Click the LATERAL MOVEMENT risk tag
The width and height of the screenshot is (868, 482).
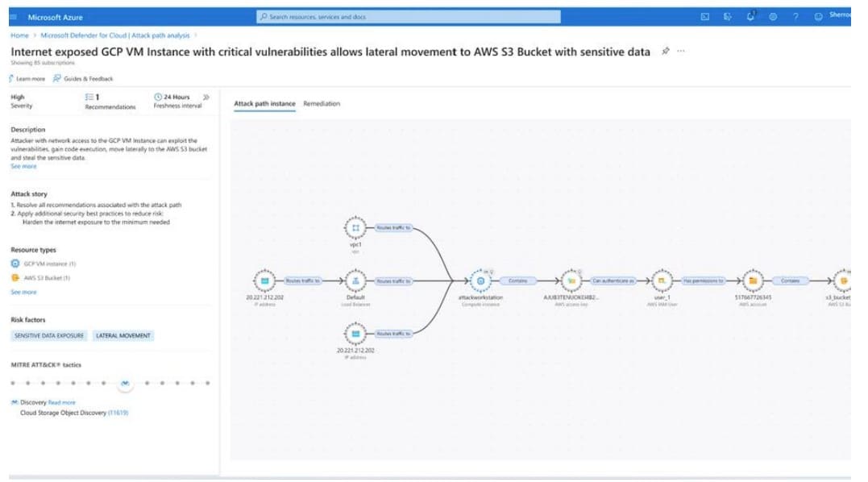click(123, 336)
